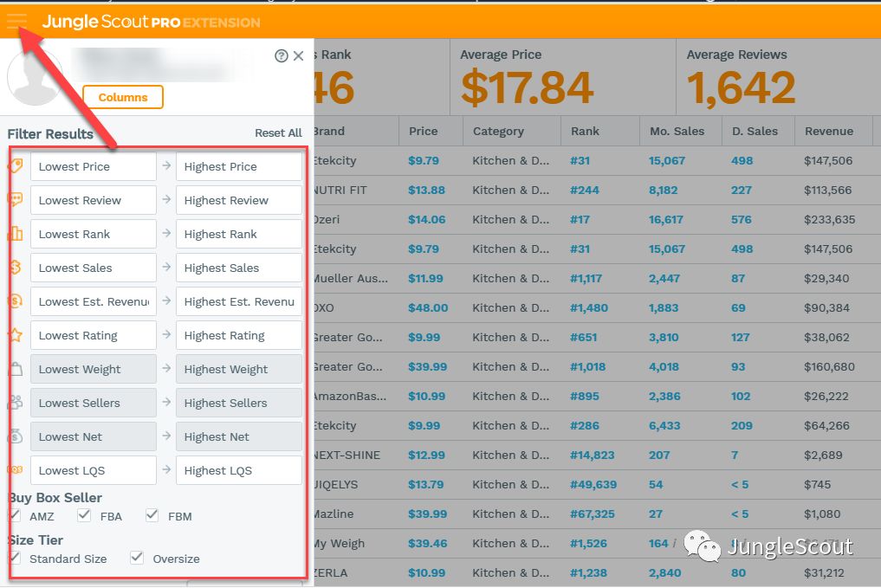Click the Lowest Sales field
This screenshot has width=881, height=588.
[x=94, y=268]
